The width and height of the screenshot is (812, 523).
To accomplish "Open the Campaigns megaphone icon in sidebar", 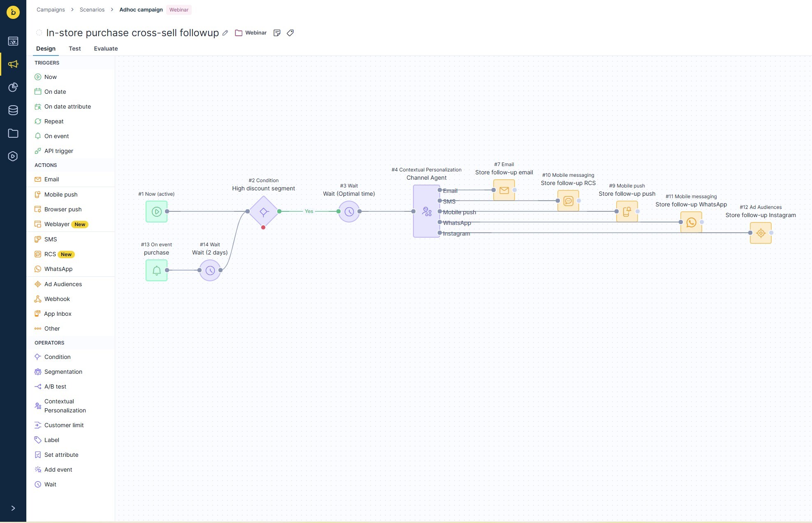I will pos(13,64).
